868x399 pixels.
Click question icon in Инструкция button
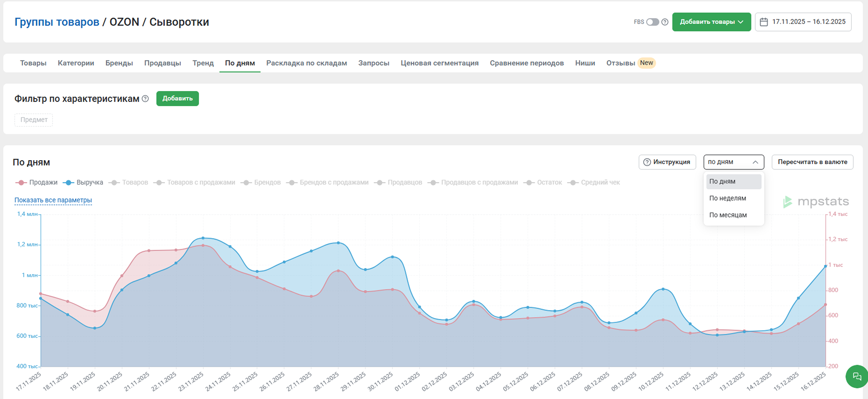tap(647, 162)
